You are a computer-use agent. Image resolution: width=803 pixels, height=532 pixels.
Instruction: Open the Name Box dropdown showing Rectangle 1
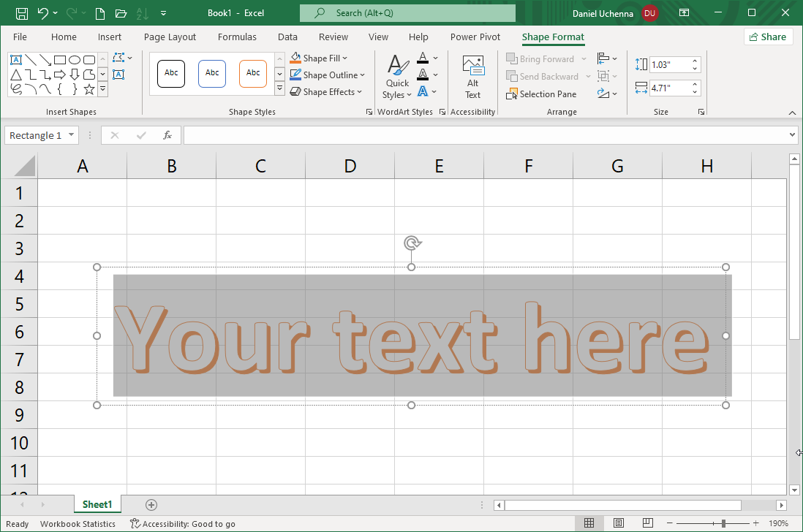pos(72,135)
